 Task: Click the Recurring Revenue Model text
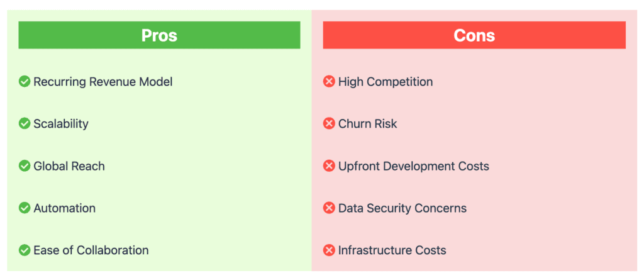[x=103, y=82]
